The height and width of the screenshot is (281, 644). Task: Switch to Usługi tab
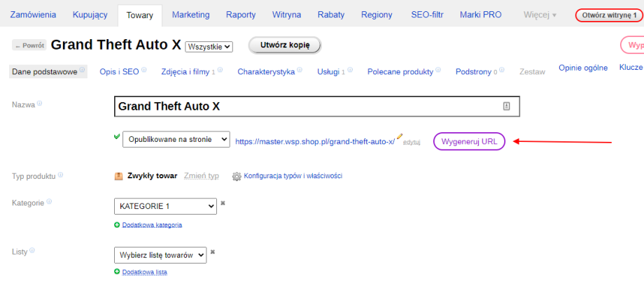point(328,72)
